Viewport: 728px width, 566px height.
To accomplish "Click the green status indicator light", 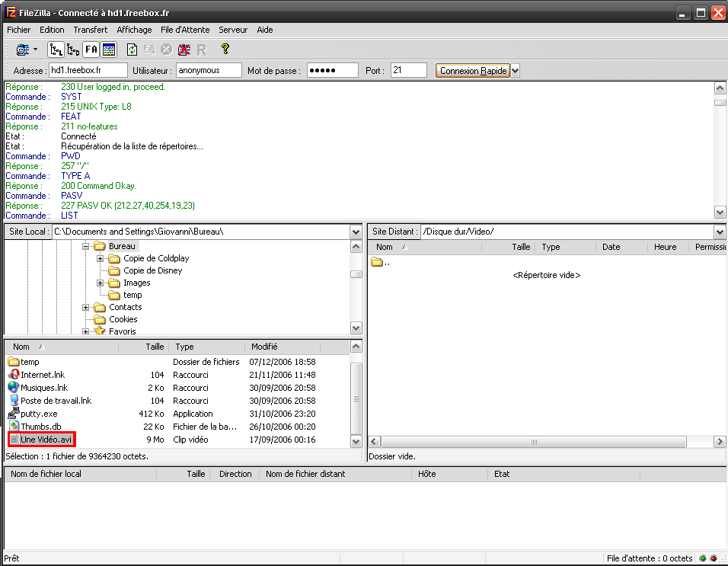I will [x=703, y=558].
